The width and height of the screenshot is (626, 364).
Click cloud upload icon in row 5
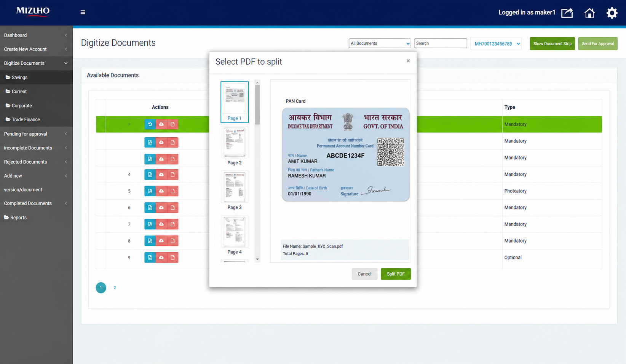point(161,191)
